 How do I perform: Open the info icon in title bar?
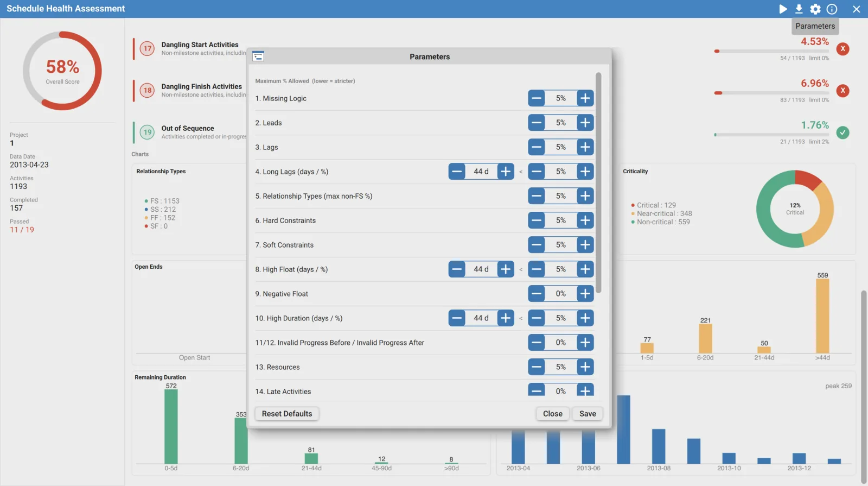pos(832,9)
